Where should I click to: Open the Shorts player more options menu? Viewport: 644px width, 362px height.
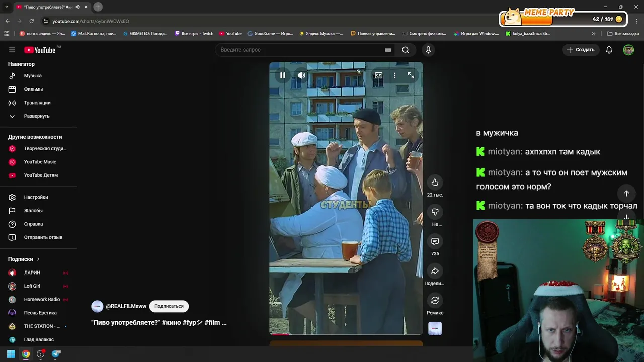tap(394, 75)
